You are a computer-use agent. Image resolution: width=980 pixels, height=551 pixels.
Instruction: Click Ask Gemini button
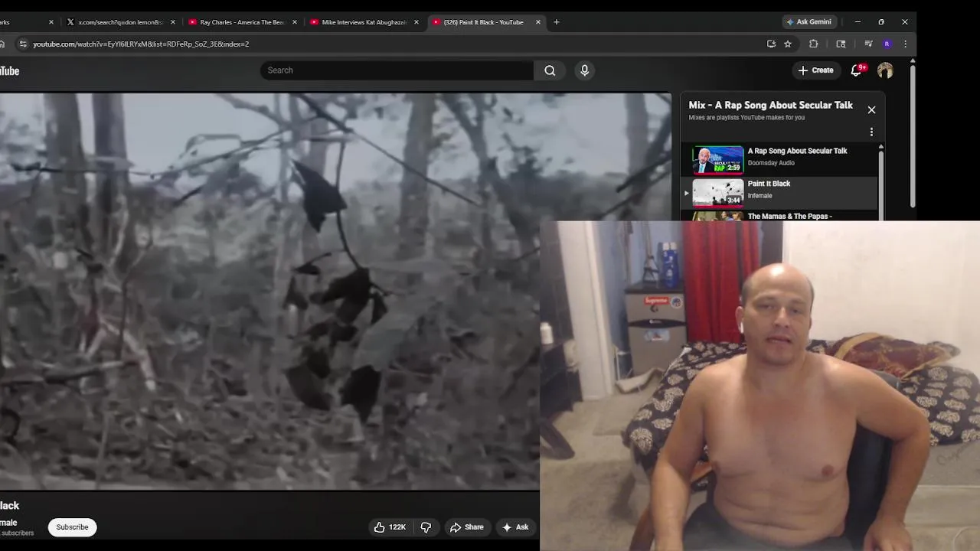[809, 22]
